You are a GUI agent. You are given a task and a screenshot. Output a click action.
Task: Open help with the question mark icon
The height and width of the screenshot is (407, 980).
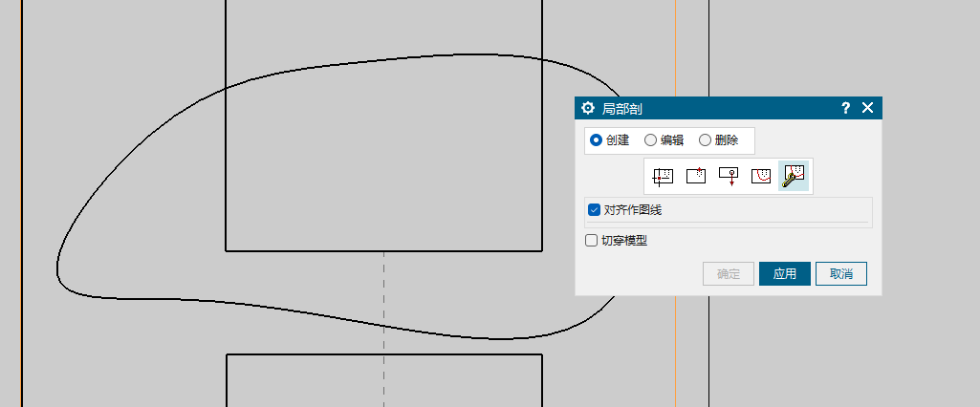pyautogui.click(x=845, y=108)
